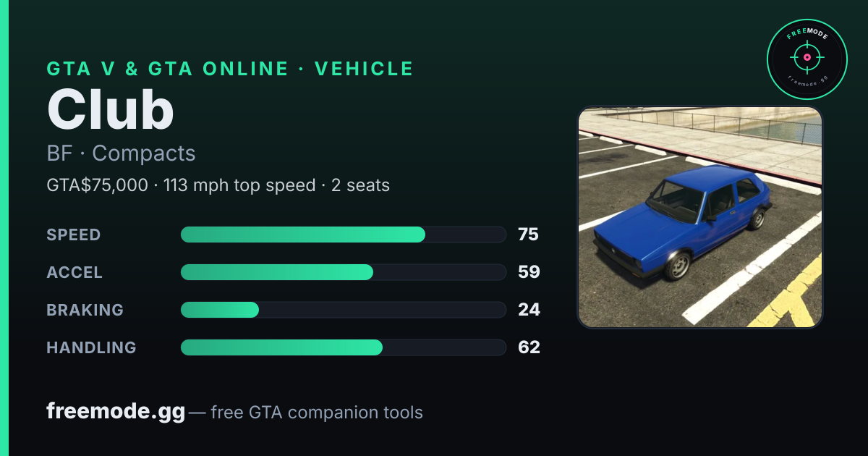868x456 pixels.
Task: Click the GTA$75,000 price line
Action: coord(218,185)
